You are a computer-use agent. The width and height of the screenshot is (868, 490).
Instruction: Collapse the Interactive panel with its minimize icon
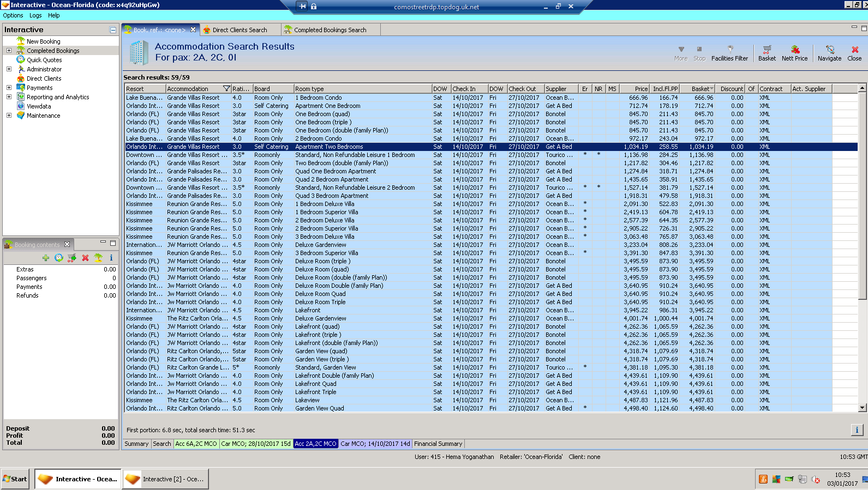tap(113, 30)
